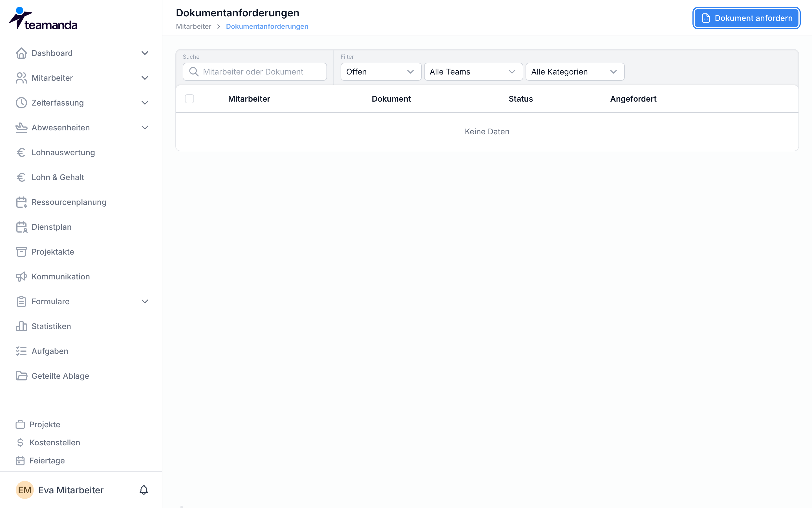Click the Projekte briefcase icon
This screenshot has width=812, height=508.
20,424
